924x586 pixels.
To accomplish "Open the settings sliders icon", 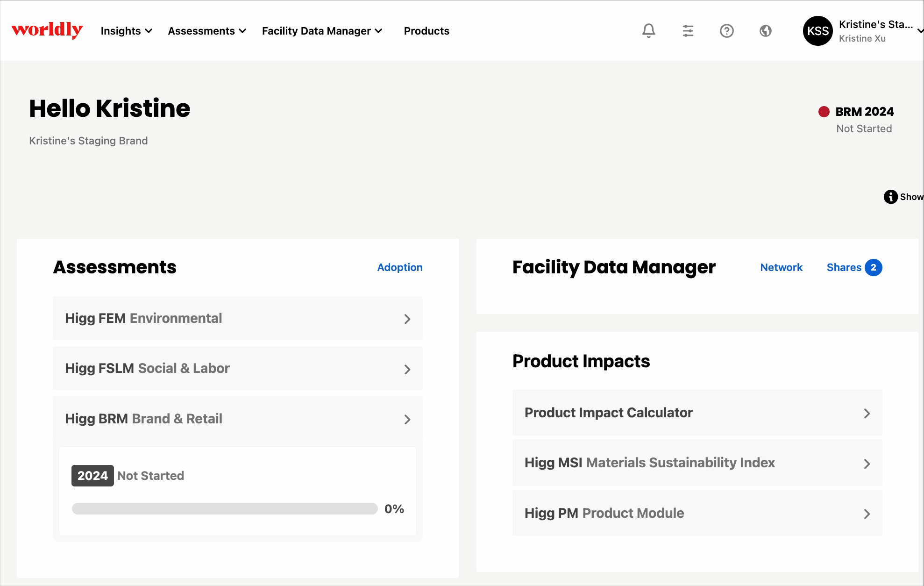I will [x=688, y=31].
